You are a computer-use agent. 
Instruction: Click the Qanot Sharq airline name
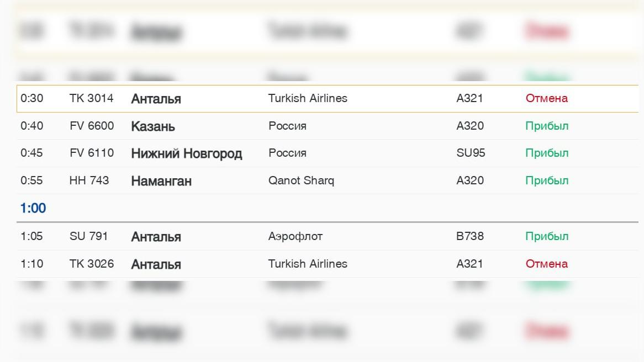[x=301, y=180]
